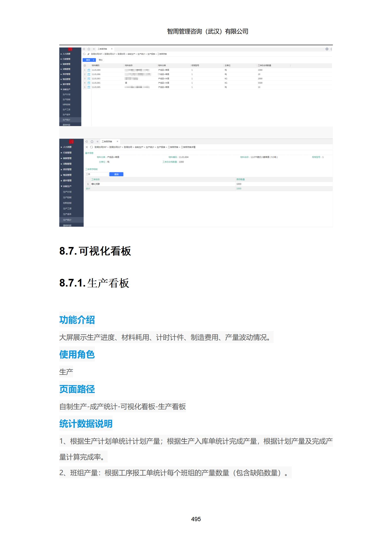Expand 销售管理 in the list-view sidebar
The image size is (392, 555).
[x=66, y=64]
